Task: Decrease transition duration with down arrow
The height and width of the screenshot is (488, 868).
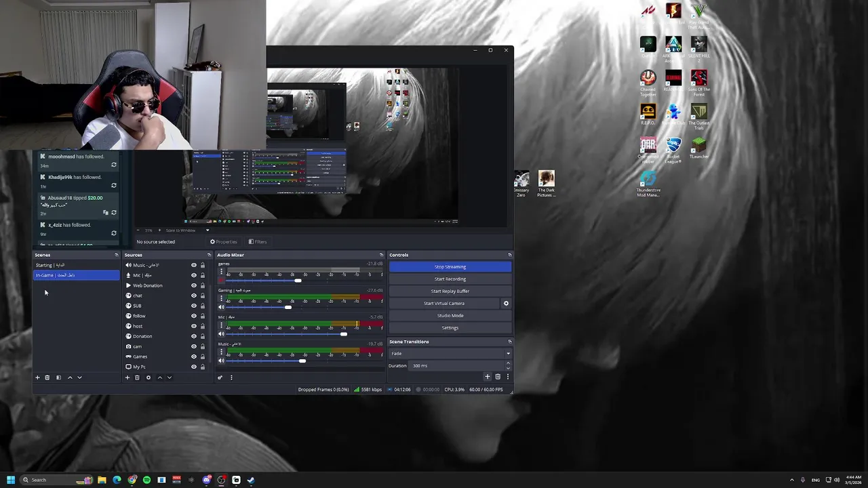Action: [x=508, y=368]
